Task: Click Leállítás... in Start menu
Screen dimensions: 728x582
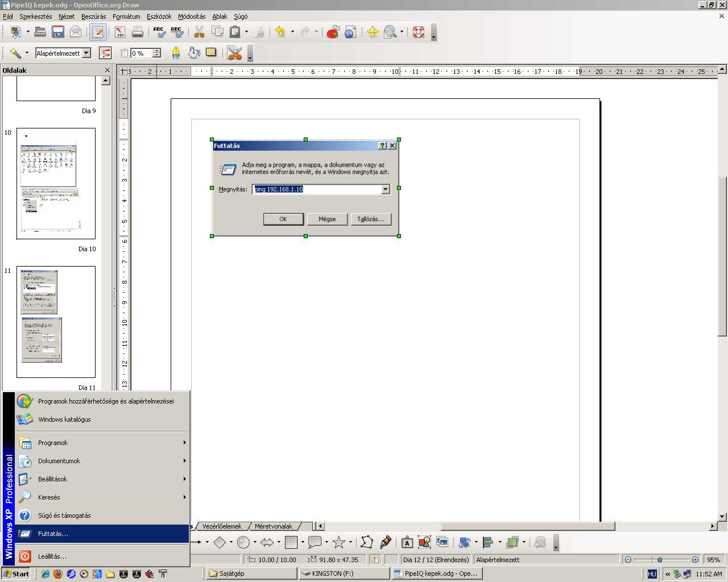Action: 102,556
